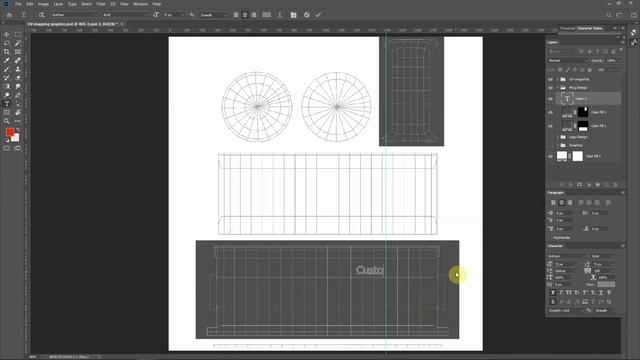Click the foreground red color swatch
The height and width of the screenshot is (360, 640).
click(9, 132)
